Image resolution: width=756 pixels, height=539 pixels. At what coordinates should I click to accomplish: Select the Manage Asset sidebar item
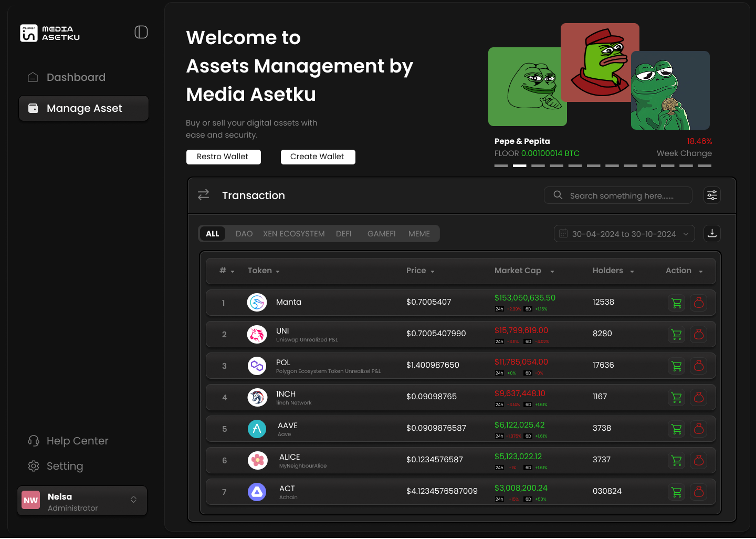click(83, 108)
